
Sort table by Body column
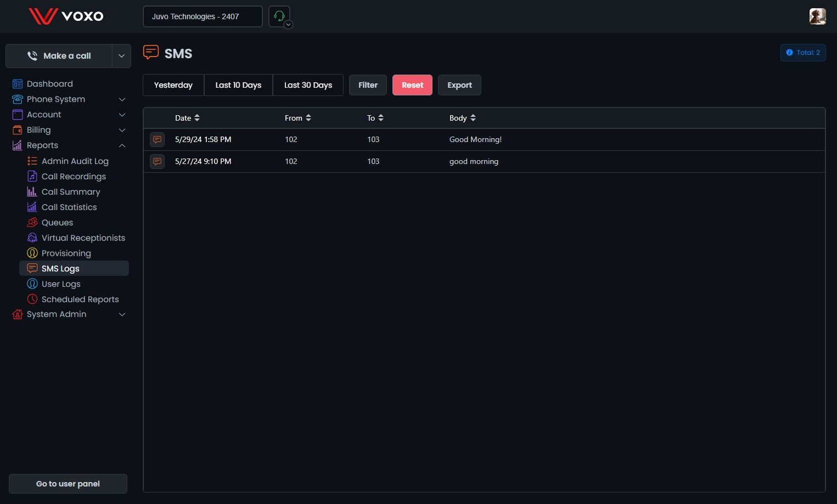(463, 118)
